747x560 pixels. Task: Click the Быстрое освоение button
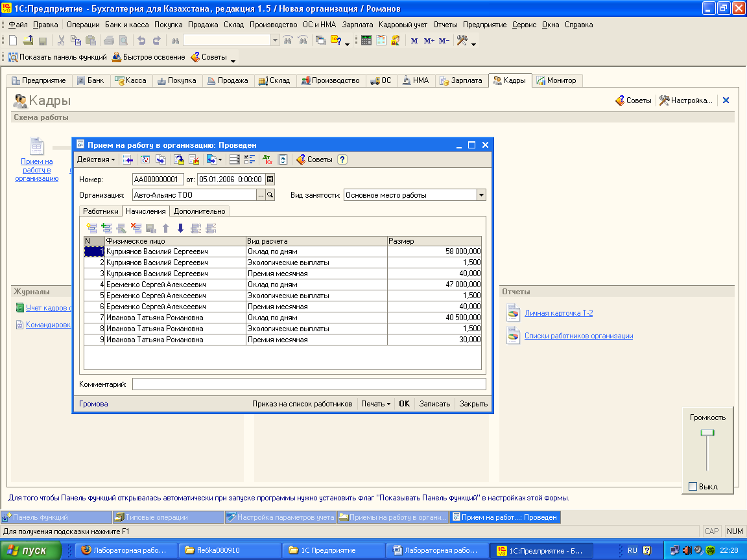coord(148,57)
